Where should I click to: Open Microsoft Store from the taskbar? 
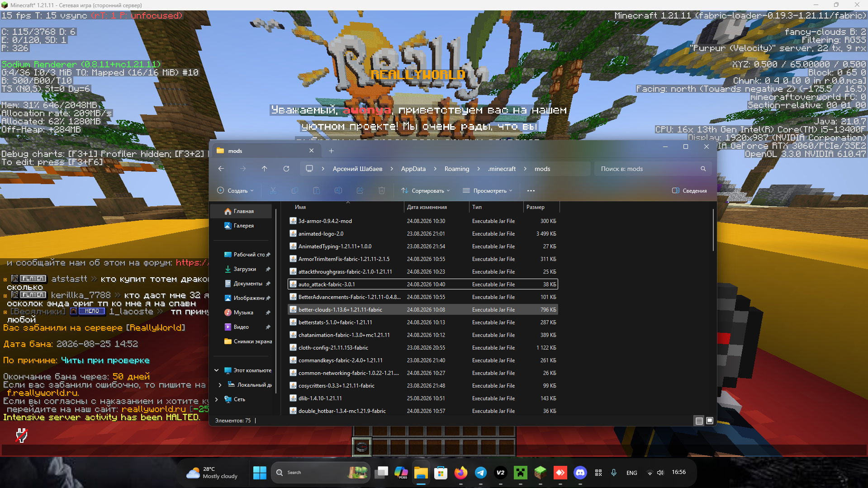click(x=441, y=473)
